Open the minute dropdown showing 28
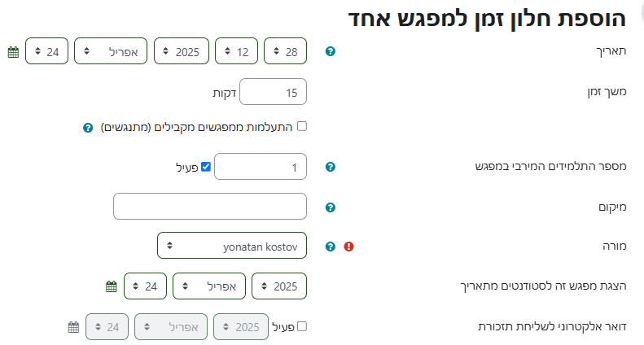The image size is (644, 345). (x=285, y=51)
